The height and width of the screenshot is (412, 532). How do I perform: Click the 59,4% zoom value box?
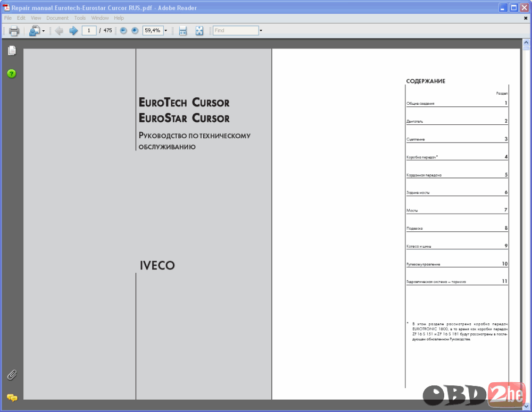point(153,30)
